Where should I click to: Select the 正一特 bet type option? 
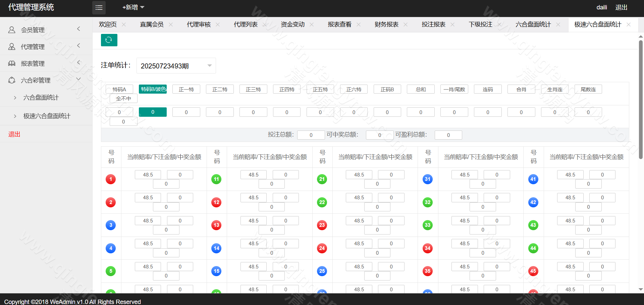[186, 89]
